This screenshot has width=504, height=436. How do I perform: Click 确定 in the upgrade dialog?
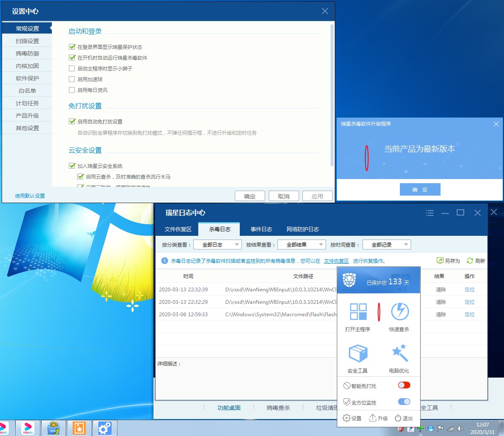tap(420, 189)
